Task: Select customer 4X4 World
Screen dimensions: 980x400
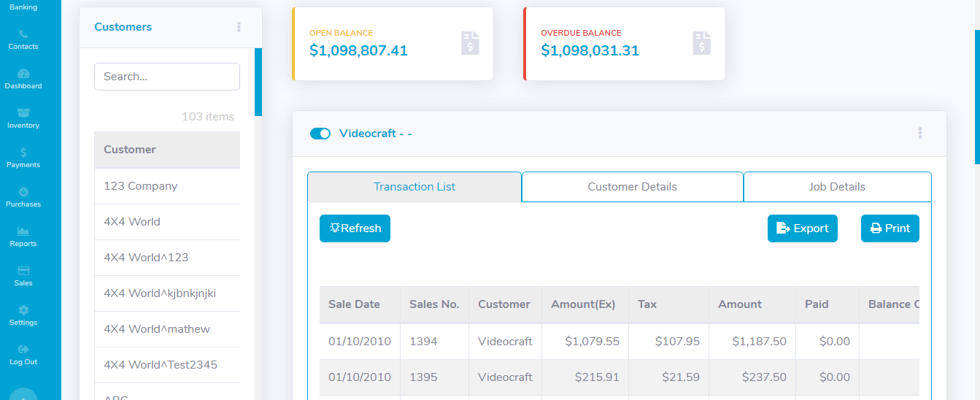Action: coord(167,222)
